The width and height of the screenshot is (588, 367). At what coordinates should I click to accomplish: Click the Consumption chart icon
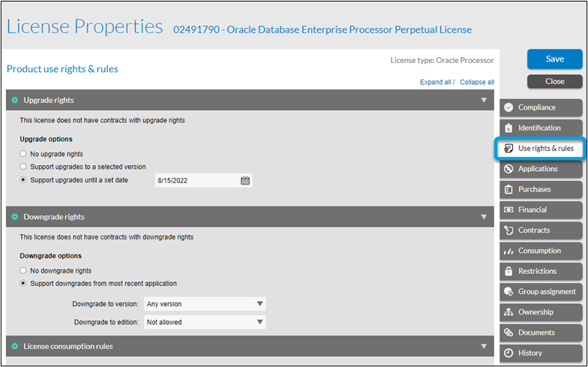pyautogui.click(x=508, y=251)
